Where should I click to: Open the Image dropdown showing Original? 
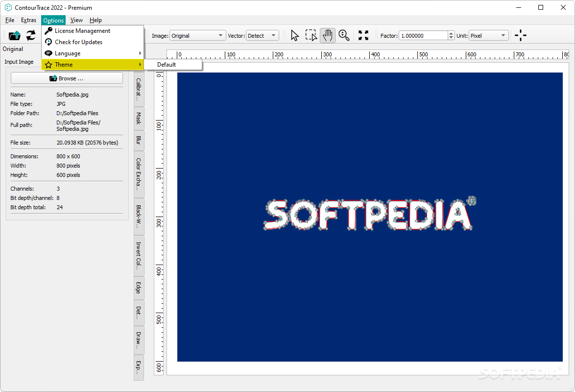(197, 36)
